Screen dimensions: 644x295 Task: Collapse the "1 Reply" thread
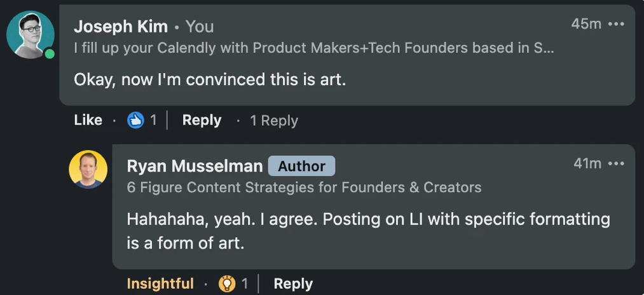273,120
